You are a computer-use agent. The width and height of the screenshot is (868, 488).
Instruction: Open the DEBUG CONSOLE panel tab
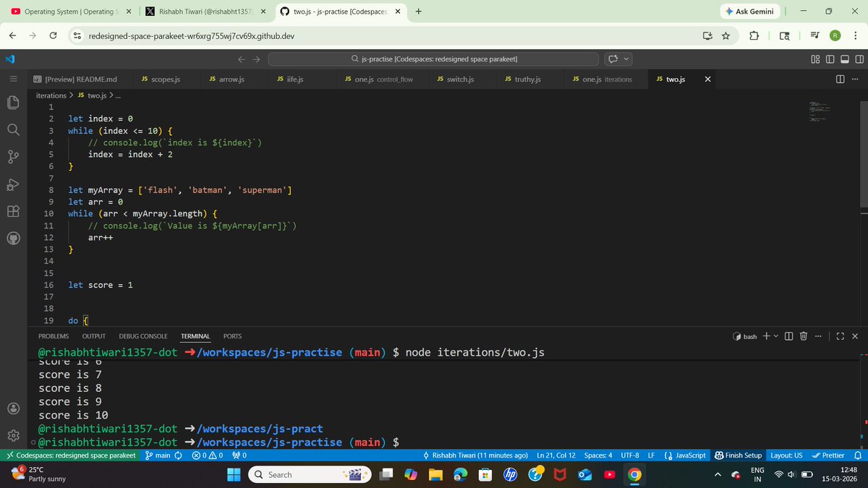click(x=143, y=336)
